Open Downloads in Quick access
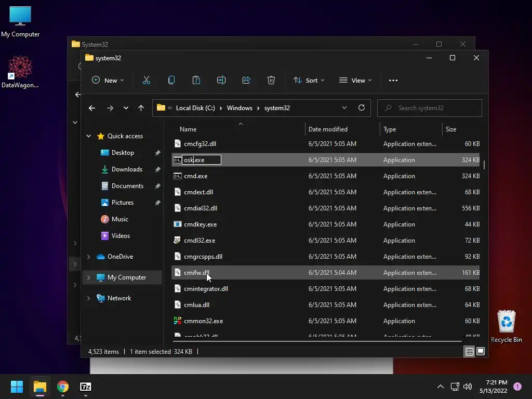This screenshot has width=532, height=399. pos(127,169)
